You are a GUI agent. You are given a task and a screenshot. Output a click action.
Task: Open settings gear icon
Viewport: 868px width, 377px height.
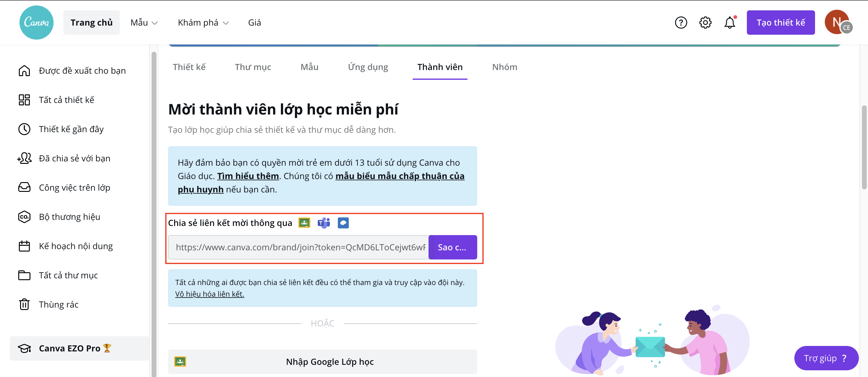(705, 23)
